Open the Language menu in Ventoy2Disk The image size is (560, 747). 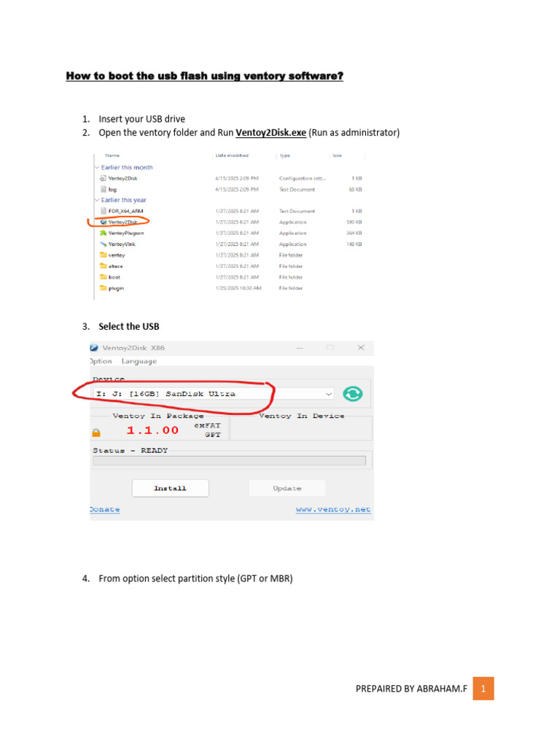coord(139,361)
